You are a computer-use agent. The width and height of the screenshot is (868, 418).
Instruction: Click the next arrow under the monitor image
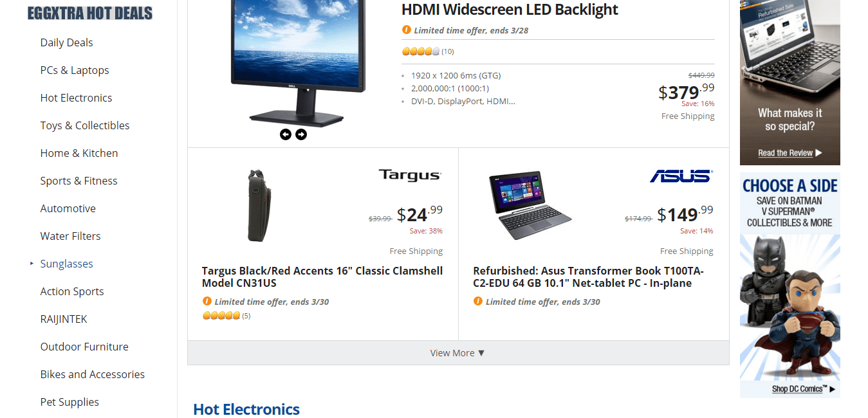pos(301,134)
